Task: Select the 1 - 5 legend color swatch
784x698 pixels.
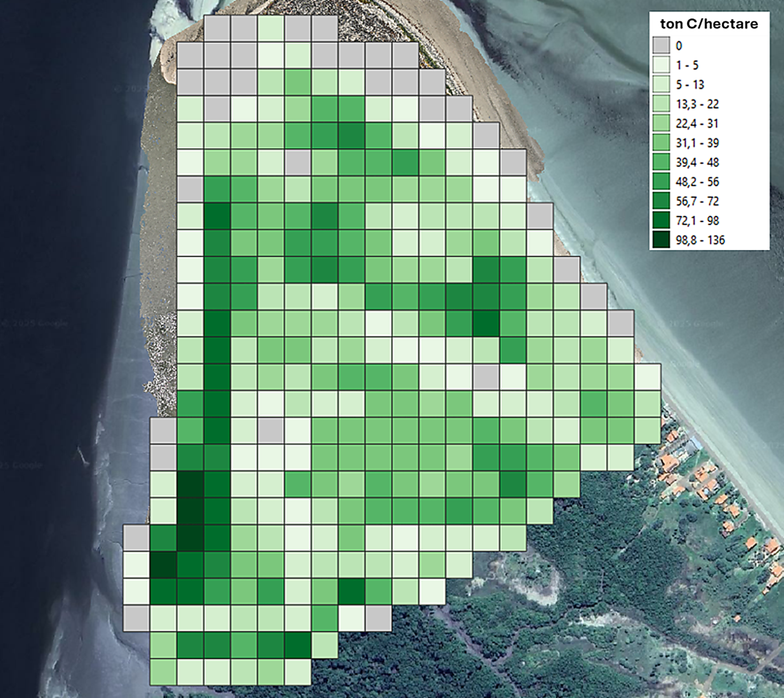Action: coord(661,65)
